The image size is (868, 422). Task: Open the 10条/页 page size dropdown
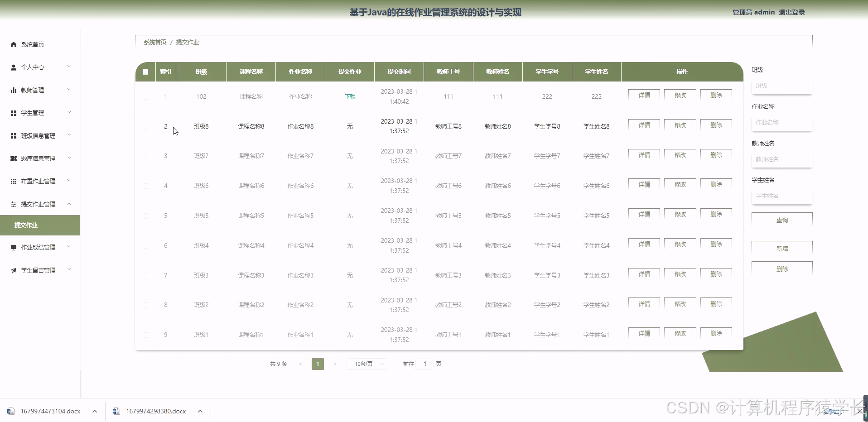367,364
